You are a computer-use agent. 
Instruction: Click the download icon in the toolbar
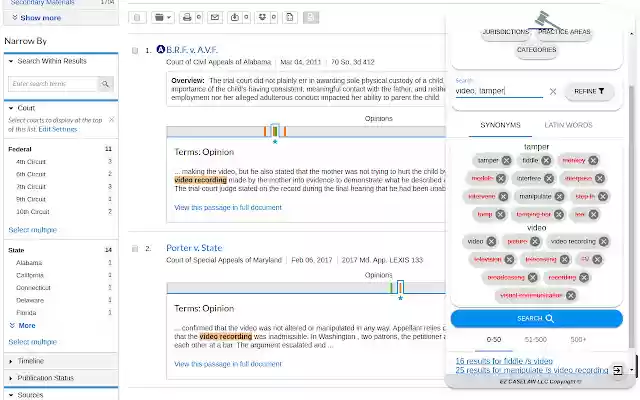pyautogui.click(x=235, y=17)
